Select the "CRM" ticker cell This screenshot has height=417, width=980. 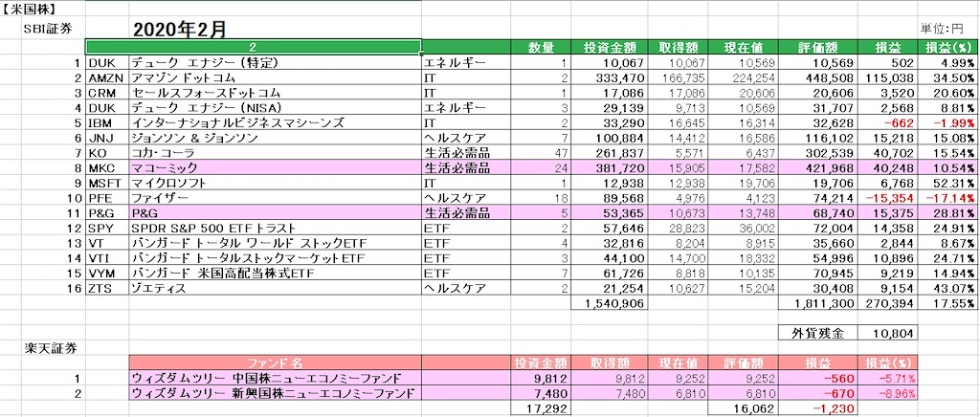[x=107, y=93]
